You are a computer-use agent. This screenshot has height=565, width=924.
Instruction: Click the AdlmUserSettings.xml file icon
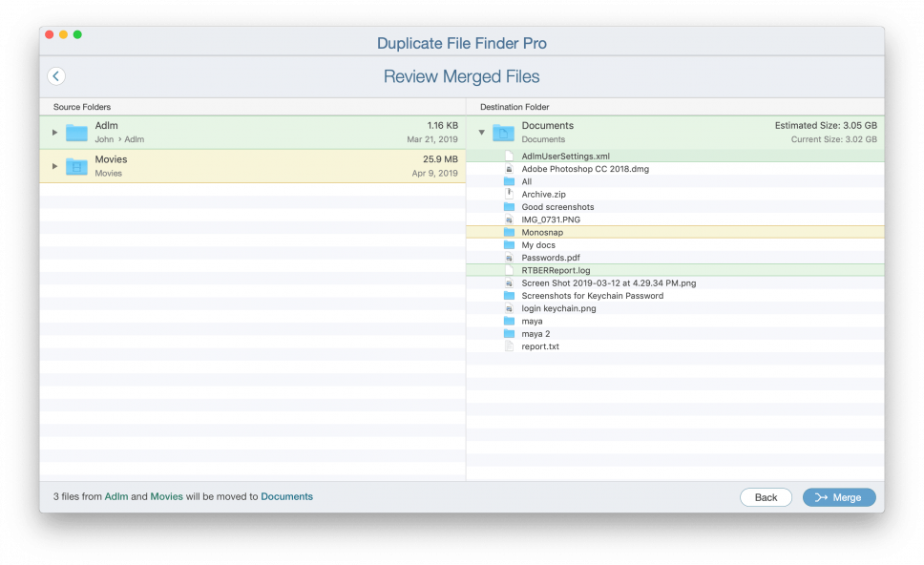pyautogui.click(x=508, y=156)
